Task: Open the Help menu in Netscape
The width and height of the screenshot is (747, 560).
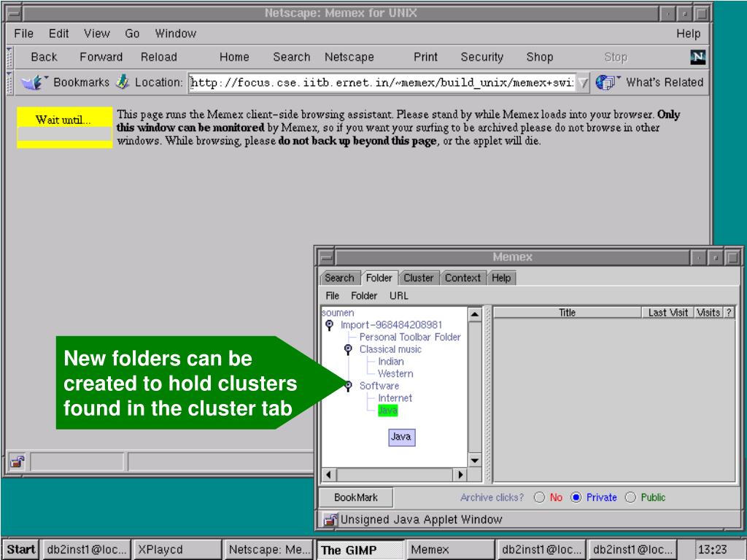Action: 689,34
